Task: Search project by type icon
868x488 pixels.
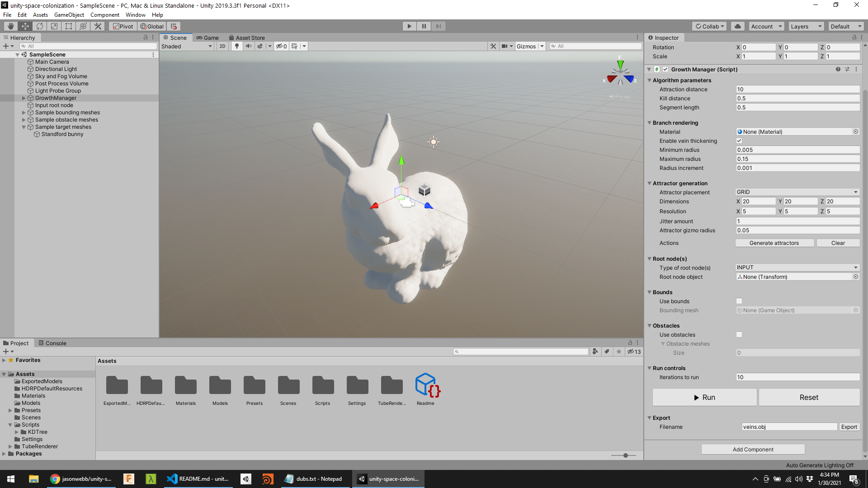Action: (595, 352)
